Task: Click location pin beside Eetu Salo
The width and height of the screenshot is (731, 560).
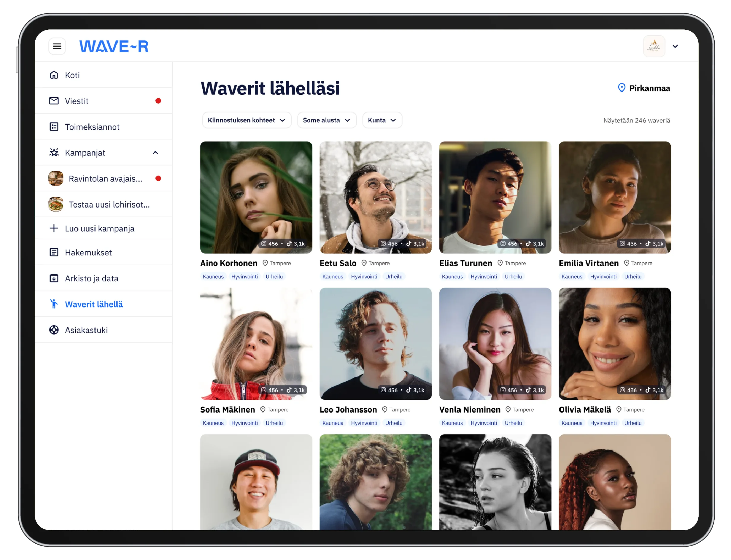Action: (364, 263)
